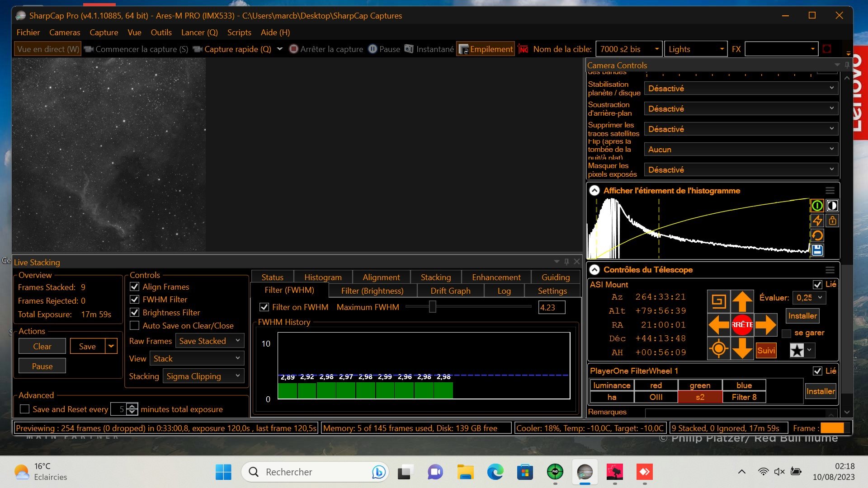Click the Clear button in Actions
868x488 pixels.
[42, 347]
